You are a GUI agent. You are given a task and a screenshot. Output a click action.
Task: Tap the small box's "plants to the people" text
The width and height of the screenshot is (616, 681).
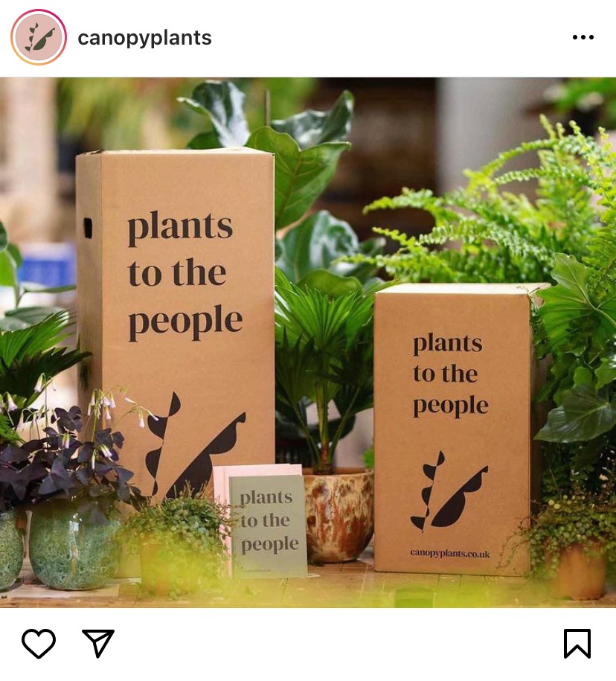tap(450, 375)
